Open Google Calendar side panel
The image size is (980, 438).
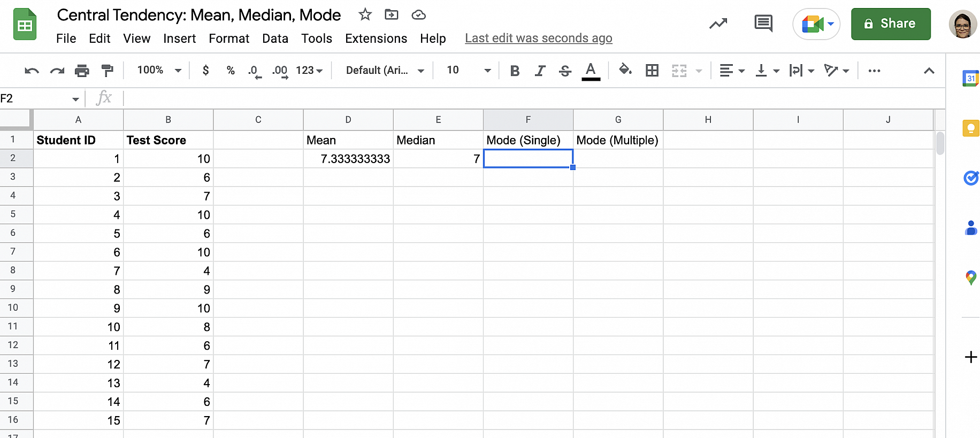click(970, 78)
